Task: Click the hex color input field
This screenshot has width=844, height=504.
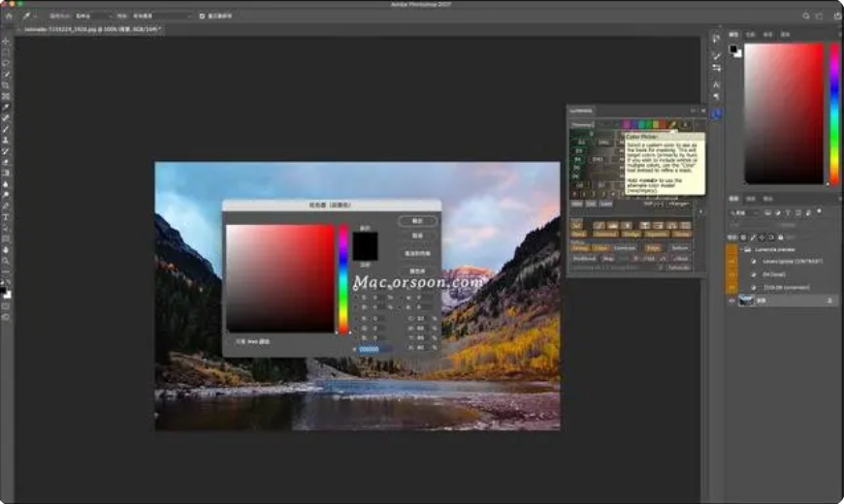Action: point(373,349)
